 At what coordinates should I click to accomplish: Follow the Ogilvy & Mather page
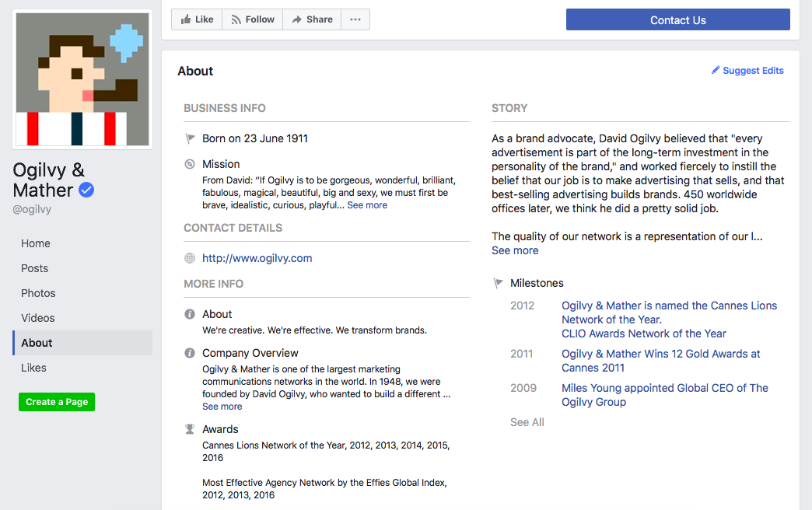pyautogui.click(x=252, y=19)
